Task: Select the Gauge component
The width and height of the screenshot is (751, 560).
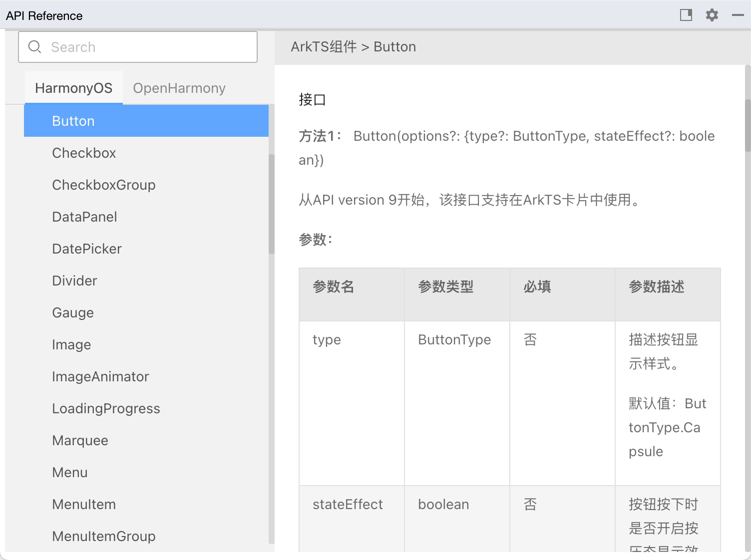Action: coord(73,313)
